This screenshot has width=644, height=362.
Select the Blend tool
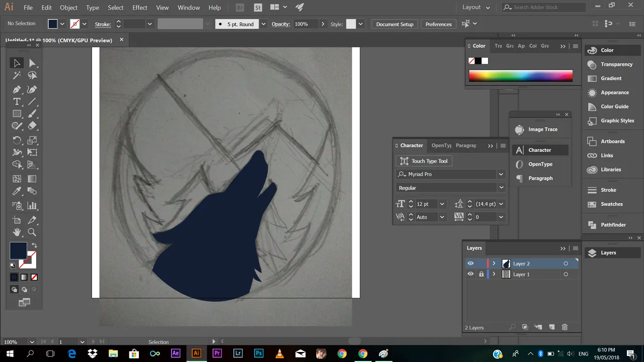pos(32,191)
